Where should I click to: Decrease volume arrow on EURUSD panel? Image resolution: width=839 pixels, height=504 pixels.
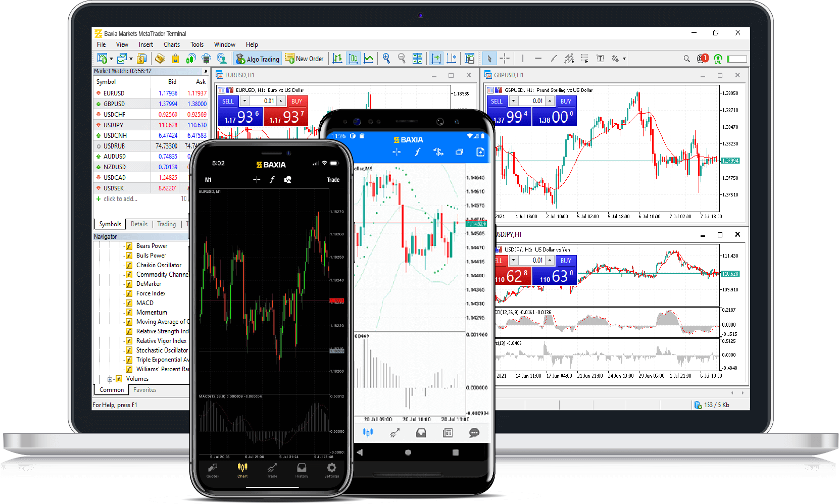[x=244, y=101]
